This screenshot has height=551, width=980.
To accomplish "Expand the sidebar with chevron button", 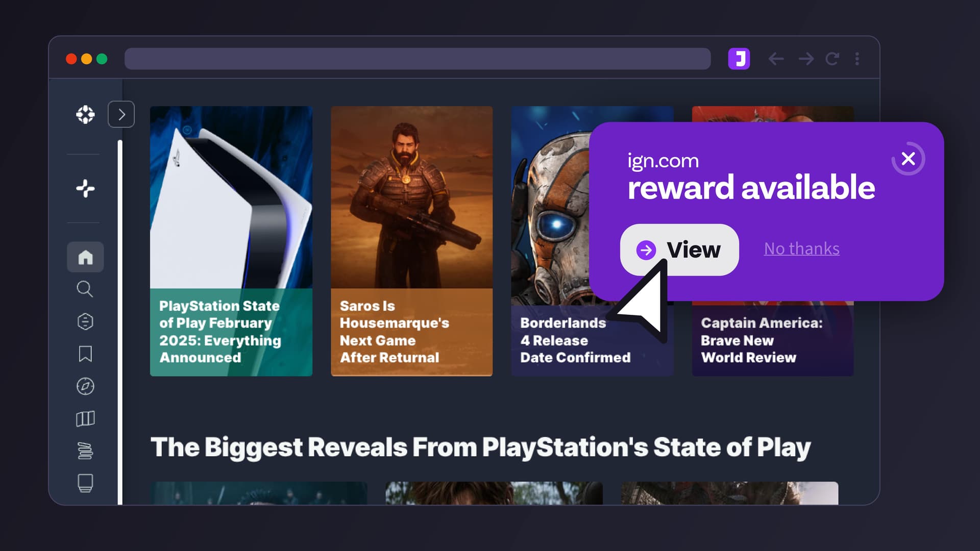I will (121, 114).
